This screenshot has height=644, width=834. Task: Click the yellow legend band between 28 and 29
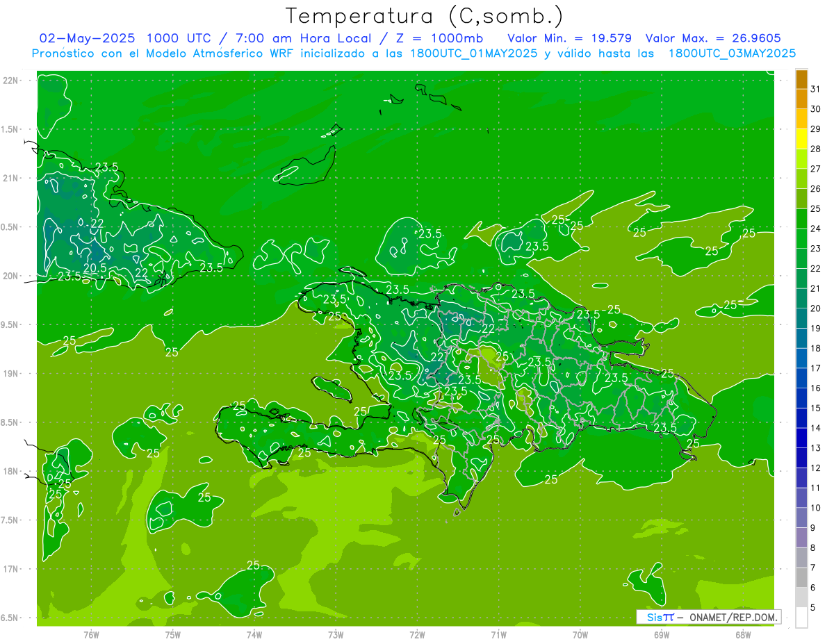801,139
